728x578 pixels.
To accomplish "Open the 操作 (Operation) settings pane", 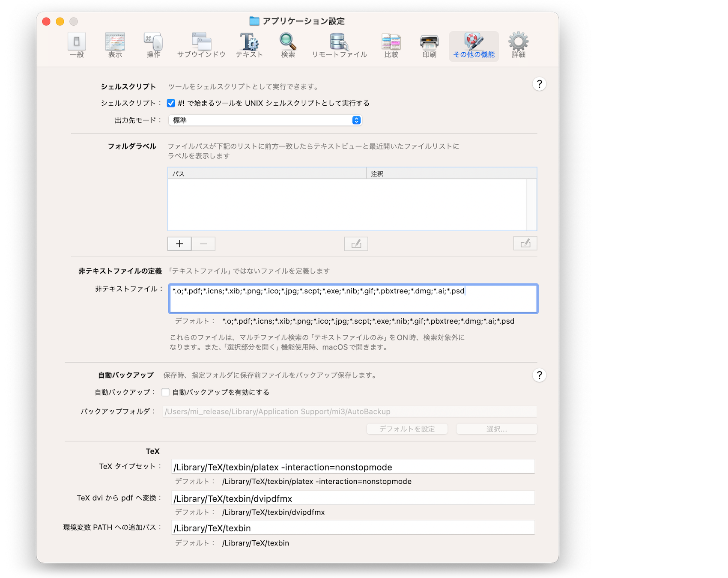I will pos(153,45).
